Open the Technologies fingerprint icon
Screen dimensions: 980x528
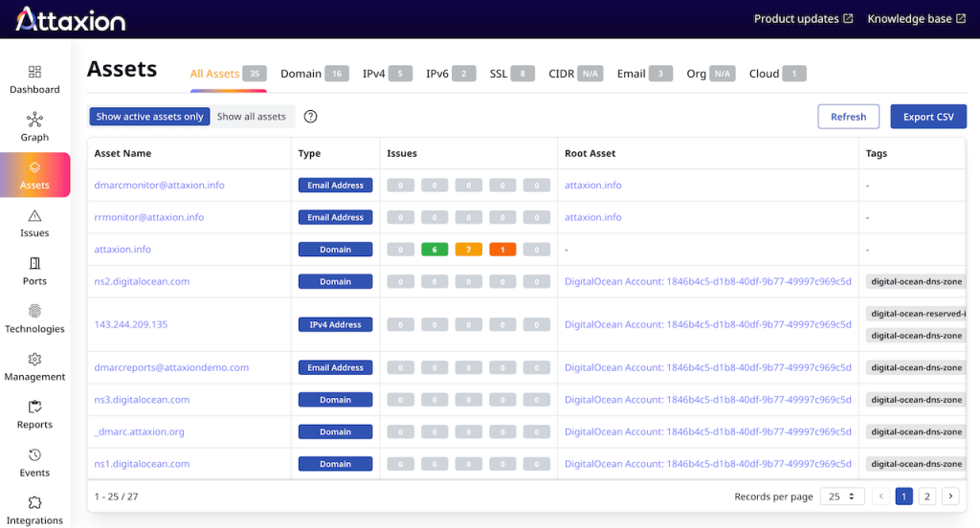[34, 311]
